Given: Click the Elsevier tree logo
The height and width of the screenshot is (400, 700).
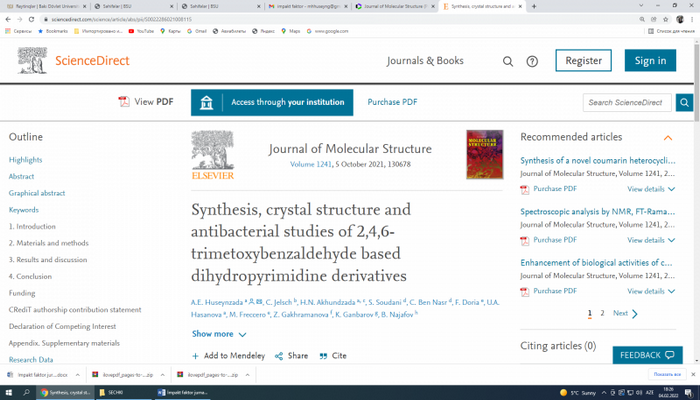Looking at the screenshot, I should coord(212,156).
